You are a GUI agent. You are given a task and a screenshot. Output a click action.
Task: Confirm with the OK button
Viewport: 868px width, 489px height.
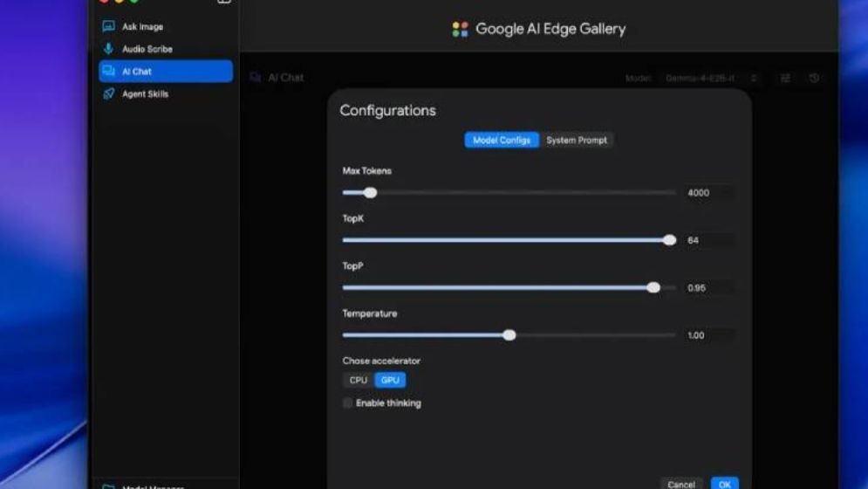coord(724,484)
